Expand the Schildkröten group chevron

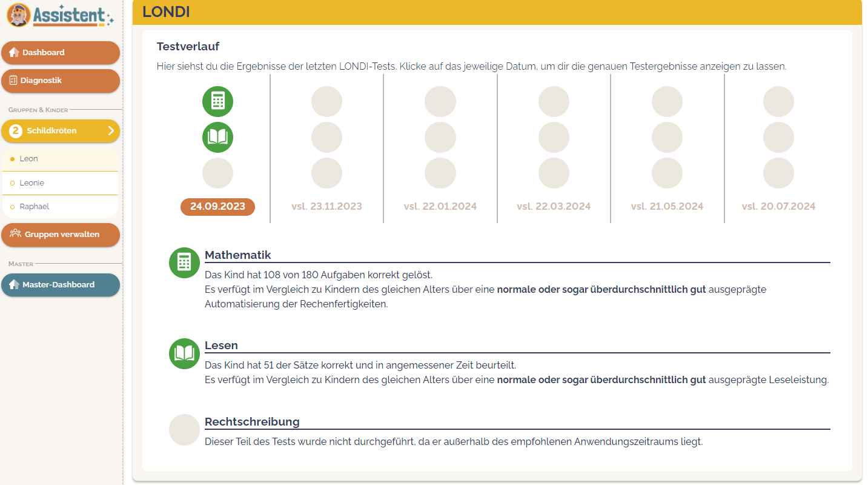[x=111, y=130]
